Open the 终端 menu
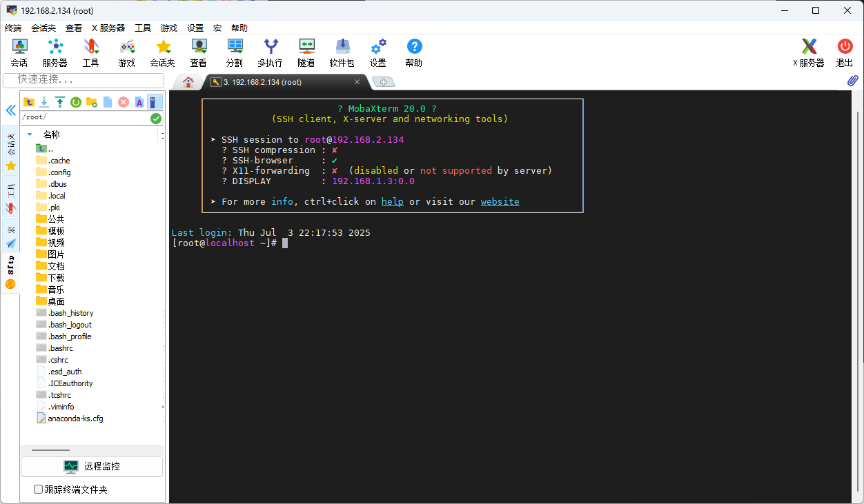This screenshot has height=504, width=864. [13, 28]
